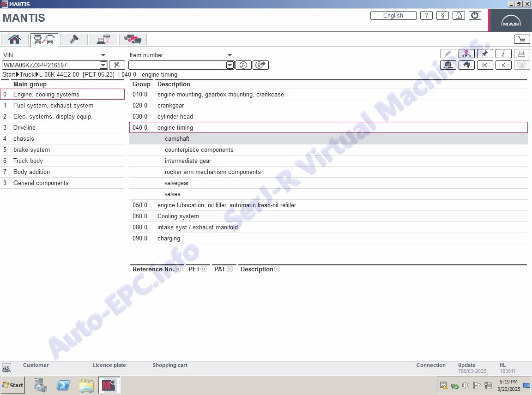Open the shopping cart icon

point(522,39)
